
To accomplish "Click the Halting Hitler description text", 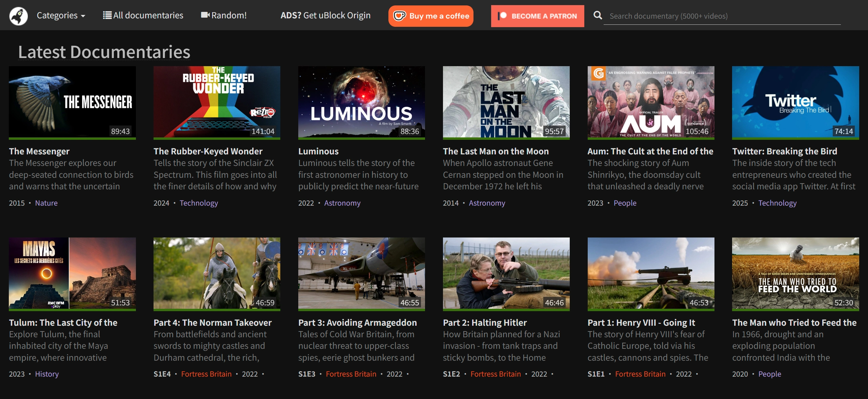I will (501, 346).
